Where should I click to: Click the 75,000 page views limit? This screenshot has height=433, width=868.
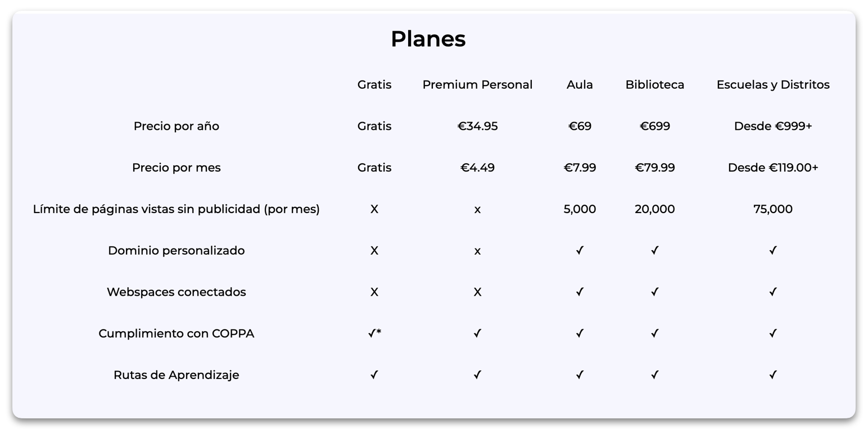click(773, 209)
